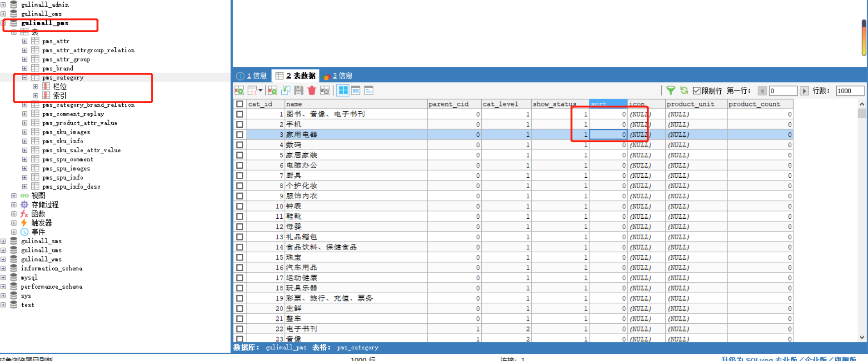
Task: Collapse the pms_category tree node
Action: point(25,77)
